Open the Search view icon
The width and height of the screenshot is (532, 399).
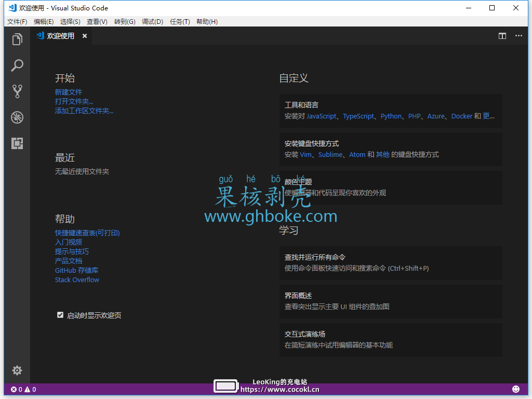[x=17, y=65]
